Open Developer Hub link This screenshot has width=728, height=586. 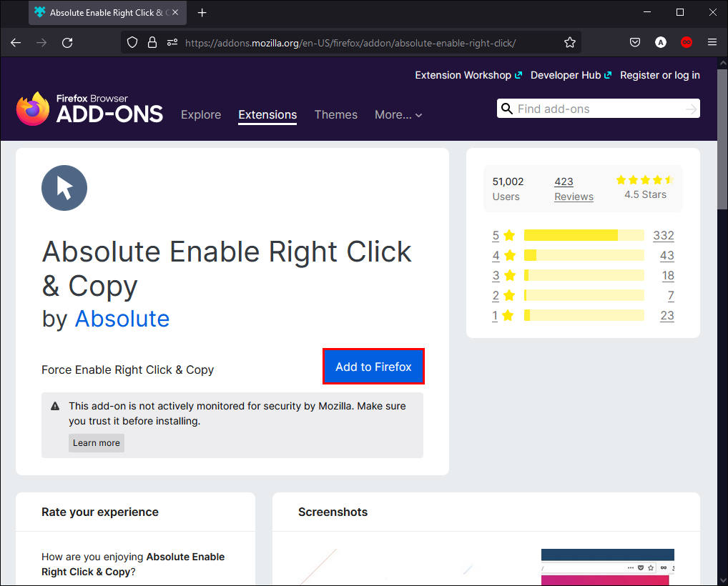coord(571,75)
